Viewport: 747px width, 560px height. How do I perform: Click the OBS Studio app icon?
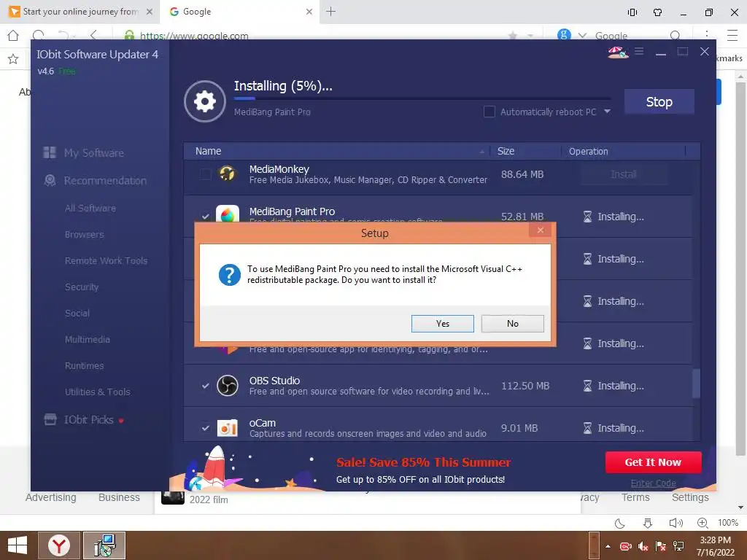coord(228,385)
